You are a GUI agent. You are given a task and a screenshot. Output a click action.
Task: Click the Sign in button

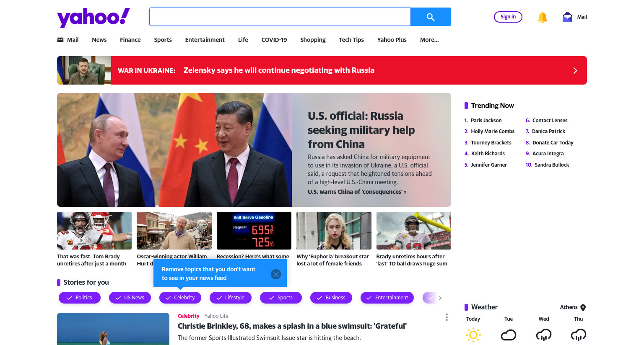point(508,17)
